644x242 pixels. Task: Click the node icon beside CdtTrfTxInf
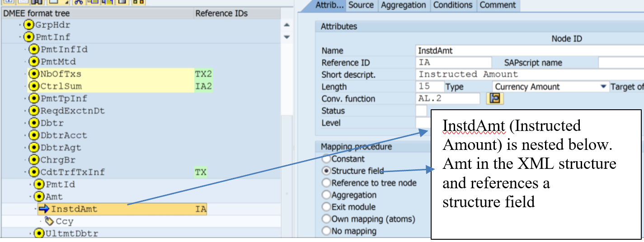click(33, 172)
